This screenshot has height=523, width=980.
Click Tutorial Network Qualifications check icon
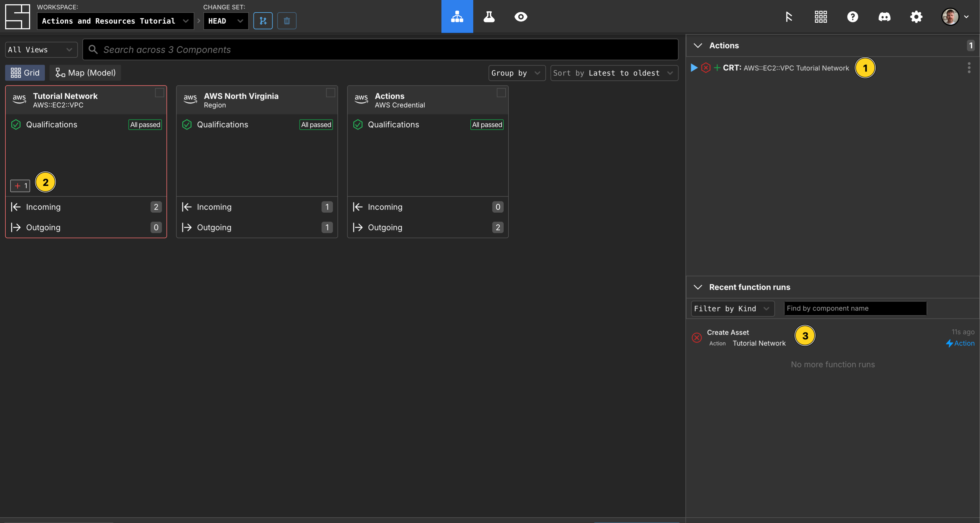tap(16, 124)
